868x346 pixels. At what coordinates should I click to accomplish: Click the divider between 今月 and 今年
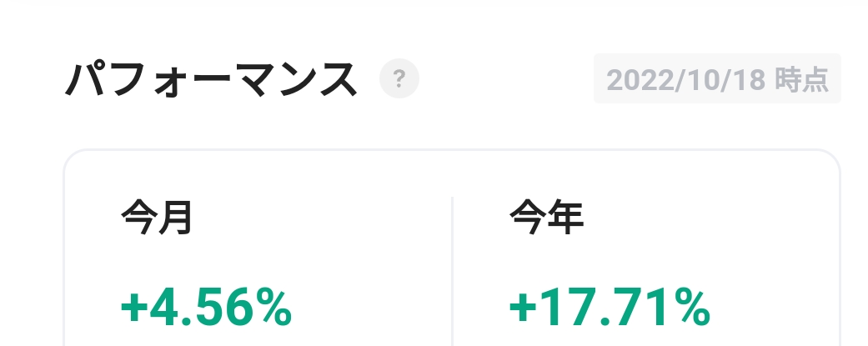[452, 267]
